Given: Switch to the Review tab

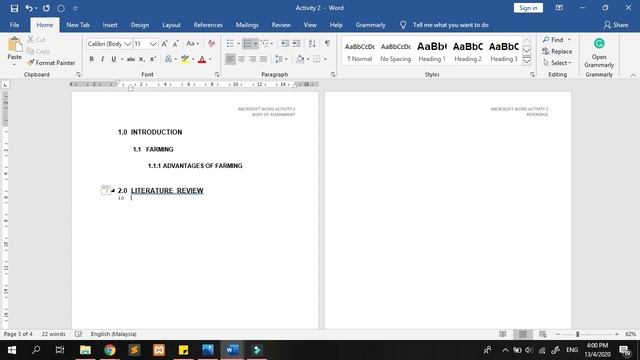Looking at the screenshot, I should (281, 25).
